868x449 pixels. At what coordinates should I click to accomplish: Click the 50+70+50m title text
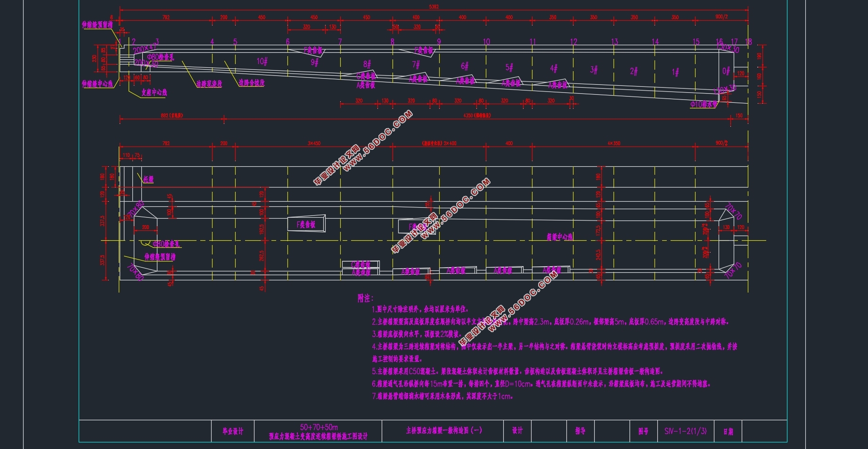pyautogui.click(x=319, y=427)
